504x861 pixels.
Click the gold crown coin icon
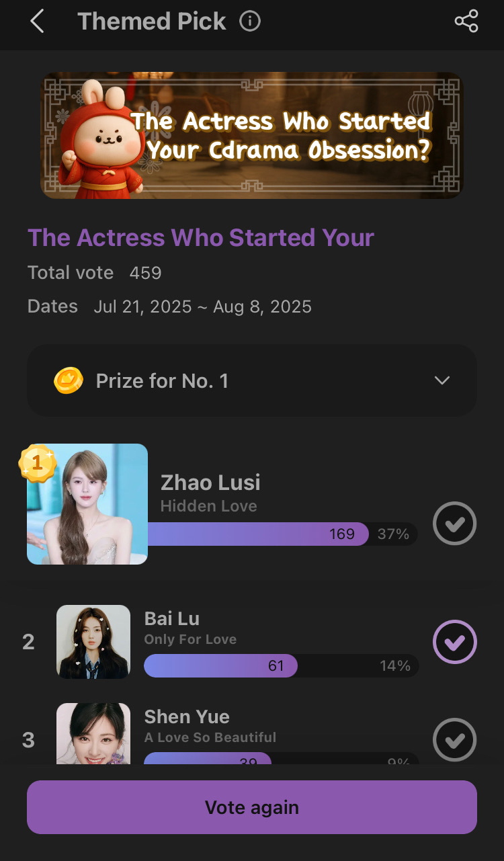(69, 381)
